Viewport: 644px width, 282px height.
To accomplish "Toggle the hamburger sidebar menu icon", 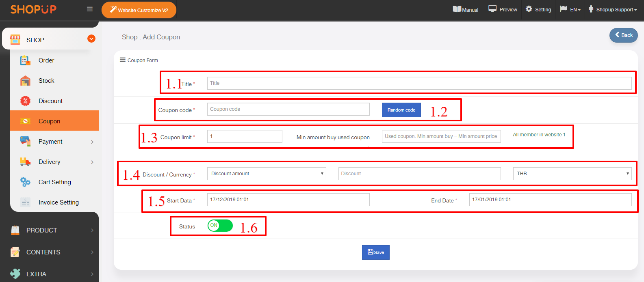I will pyautogui.click(x=90, y=9).
